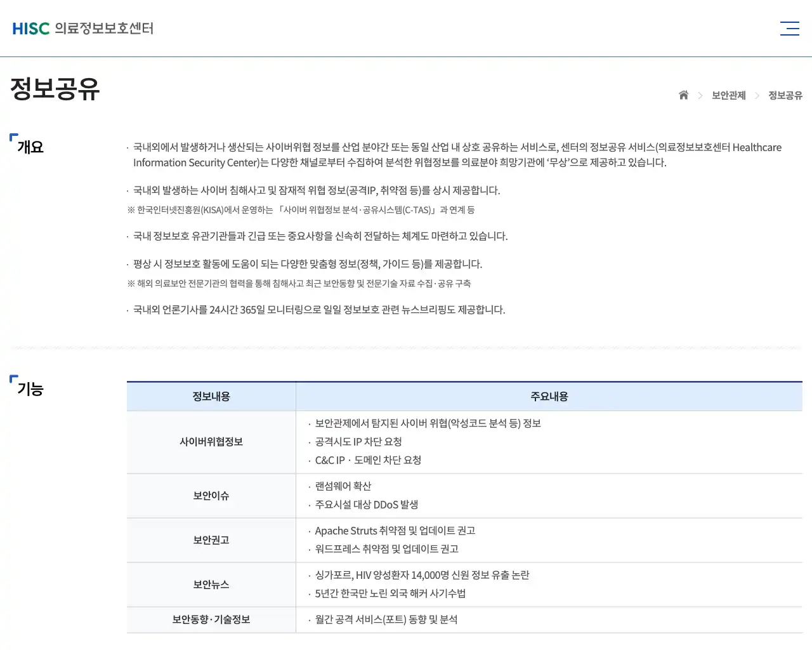Click the home icon in the breadcrumb
Viewport: 812px width, 650px height.
click(683, 95)
